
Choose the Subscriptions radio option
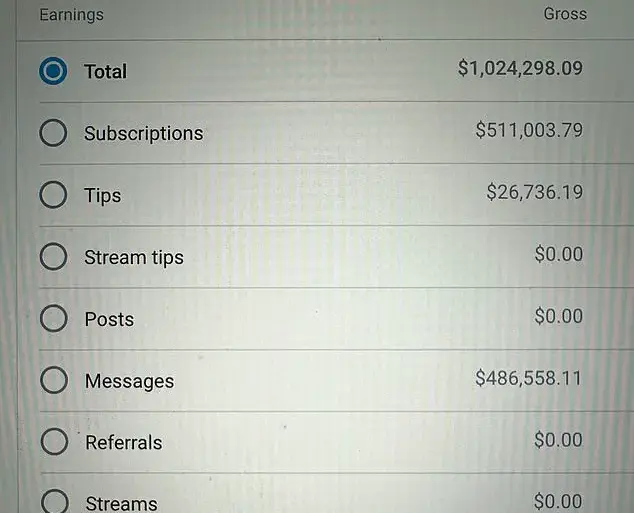(54, 133)
